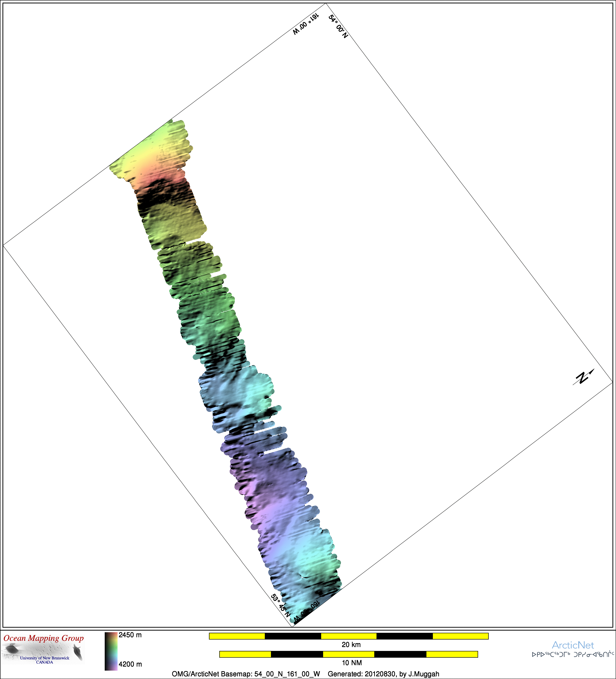The image size is (616, 679).
Task: Click the basemap title text at bottom
Action: (x=246, y=674)
